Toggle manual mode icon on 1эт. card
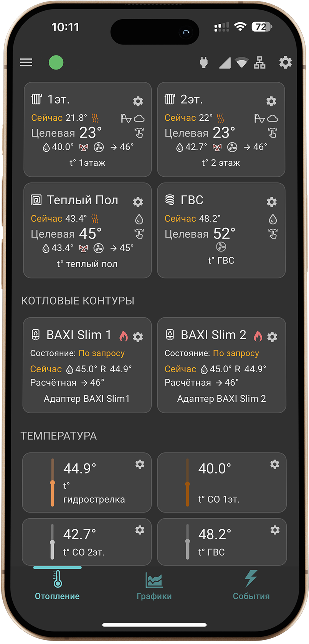309x644 pixels. tap(139, 133)
